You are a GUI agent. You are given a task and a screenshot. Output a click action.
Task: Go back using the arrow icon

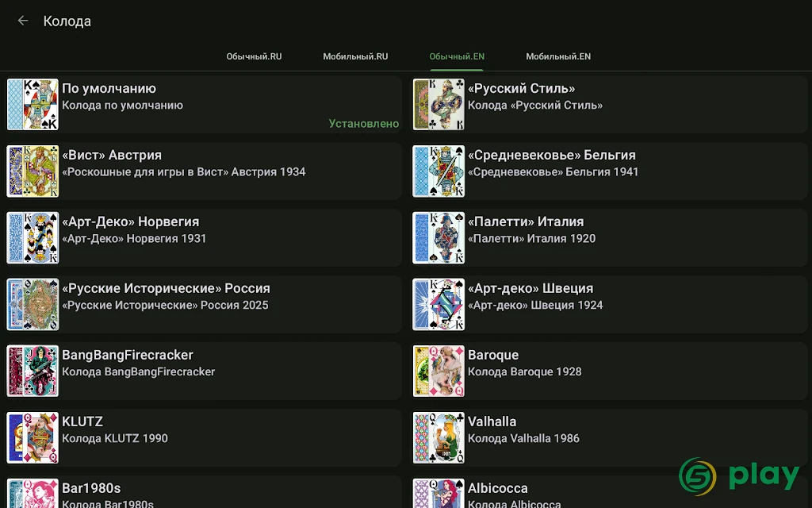(x=23, y=21)
